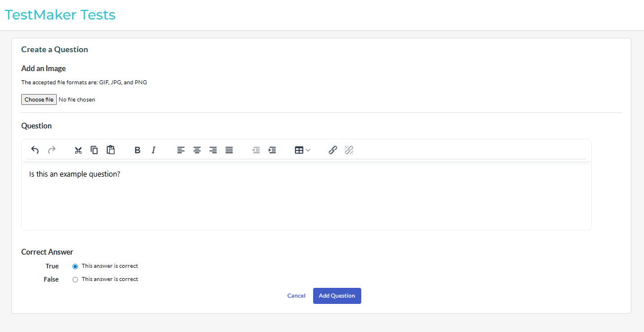Insert a link with chain icon
The width and height of the screenshot is (644, 332).
click(x=333, y=150)
